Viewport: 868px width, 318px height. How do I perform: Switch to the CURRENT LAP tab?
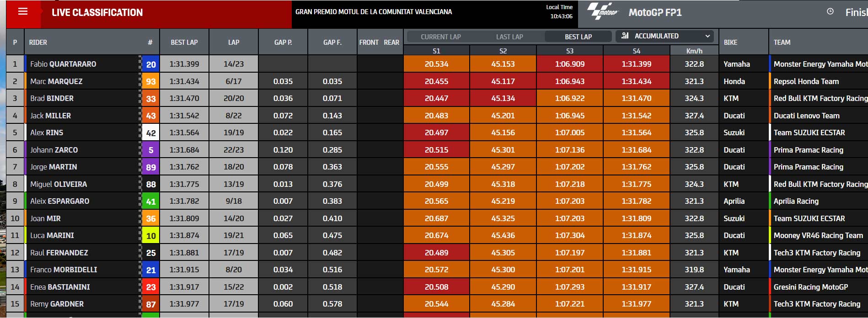441,37
